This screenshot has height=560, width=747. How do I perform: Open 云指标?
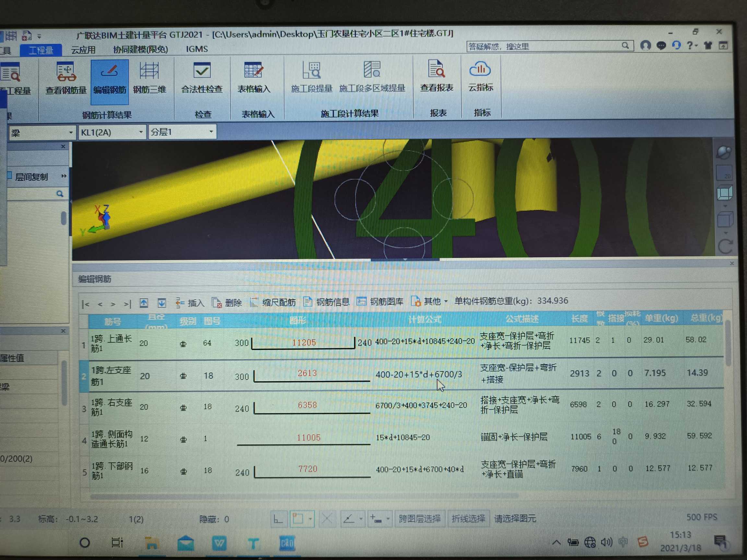pyautogui.click(x=480, y=77)
